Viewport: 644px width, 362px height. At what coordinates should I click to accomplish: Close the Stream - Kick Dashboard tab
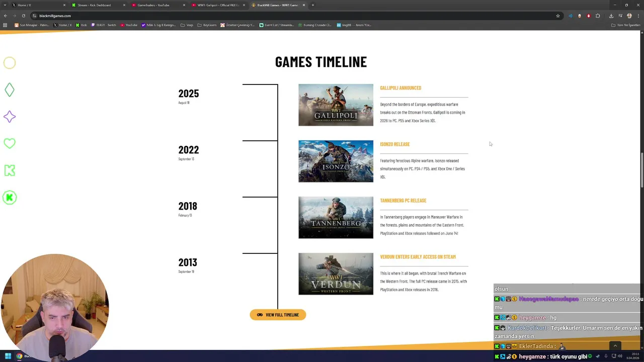[124, 5]
